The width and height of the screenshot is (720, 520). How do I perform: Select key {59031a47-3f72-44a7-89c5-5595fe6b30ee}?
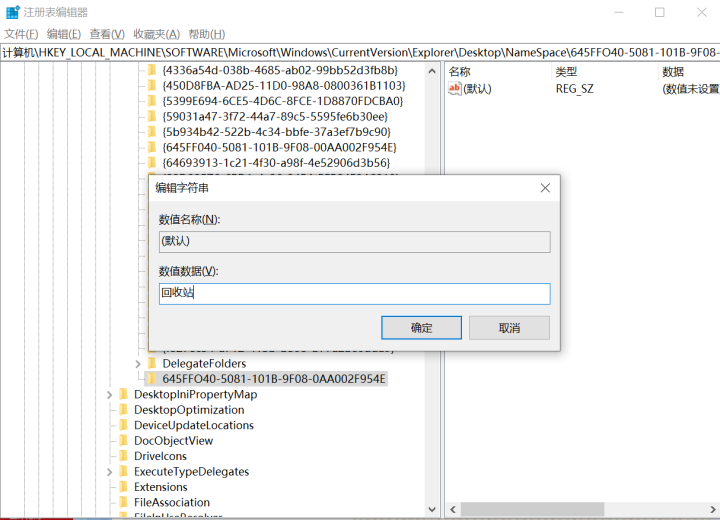click(275, 116)
